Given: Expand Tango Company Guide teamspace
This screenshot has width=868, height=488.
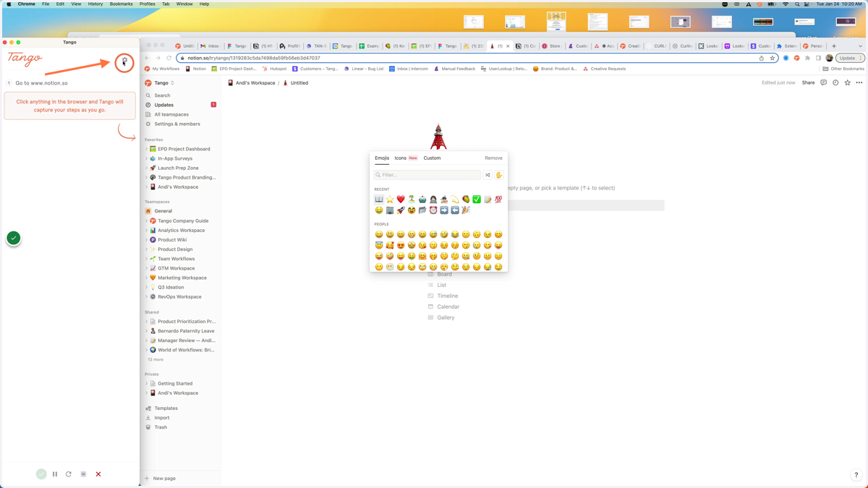Looking at the screenshot, I should [x=146, y=221].
